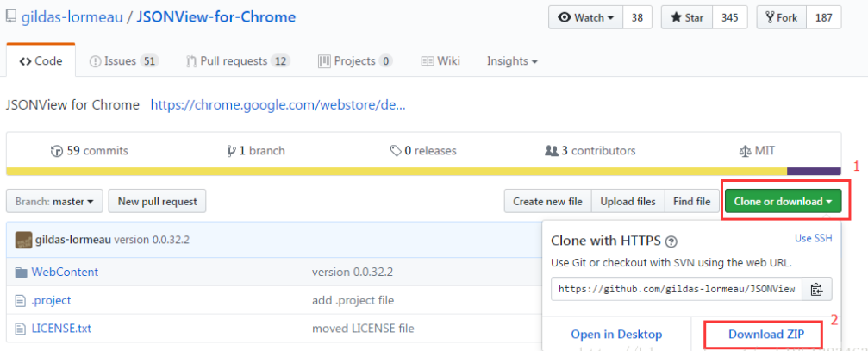The width and height of the screenshot is (868, 351).
Task: Switch clone method via Use SSH
Action: click(813, 238)
